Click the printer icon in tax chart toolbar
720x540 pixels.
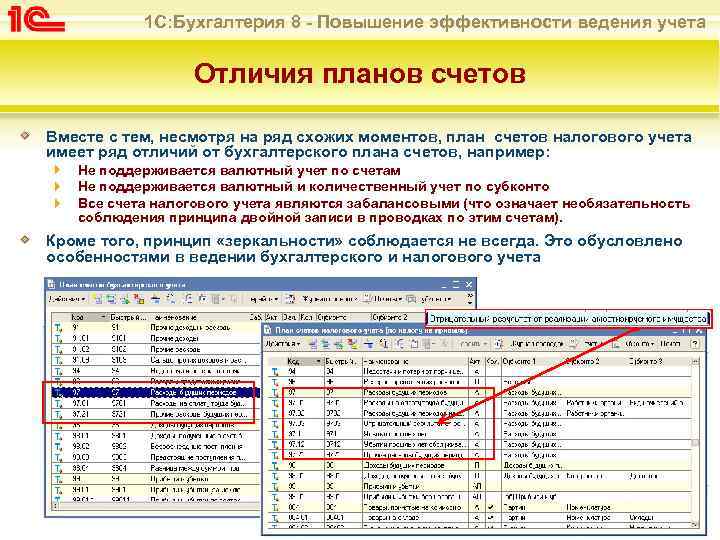pyautogui.click(x=572, y=343)
